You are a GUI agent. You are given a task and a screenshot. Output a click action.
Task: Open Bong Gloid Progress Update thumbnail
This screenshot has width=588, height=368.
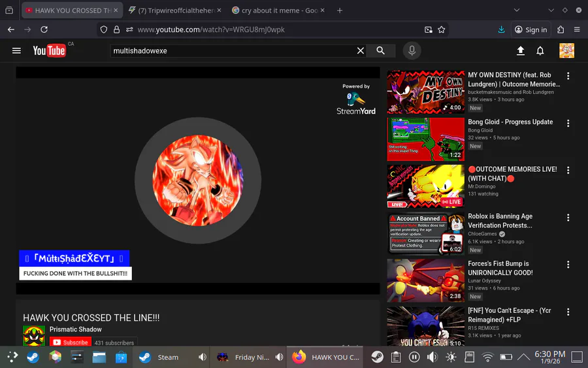[425, 139]
